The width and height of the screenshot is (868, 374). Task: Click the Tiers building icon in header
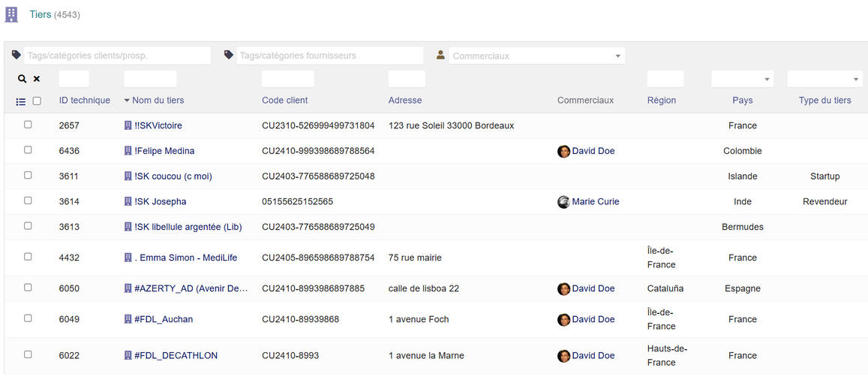point(11,15)
